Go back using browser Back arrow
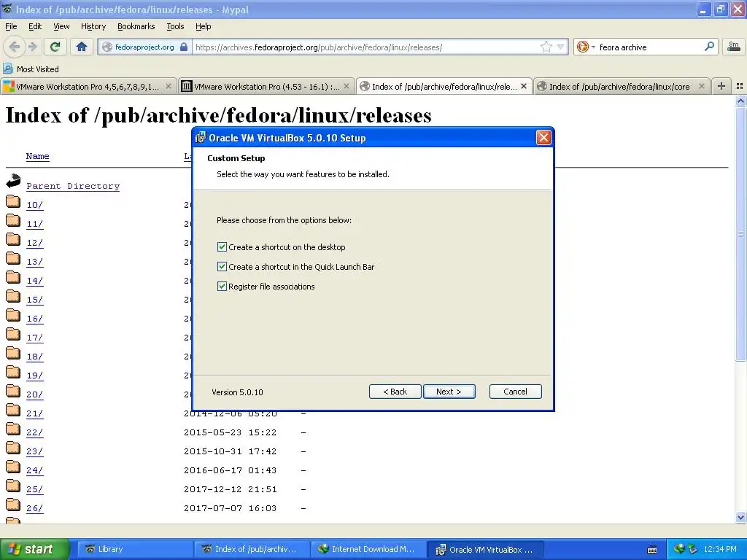Screen dimensions: 747x560 click(15, 47)
